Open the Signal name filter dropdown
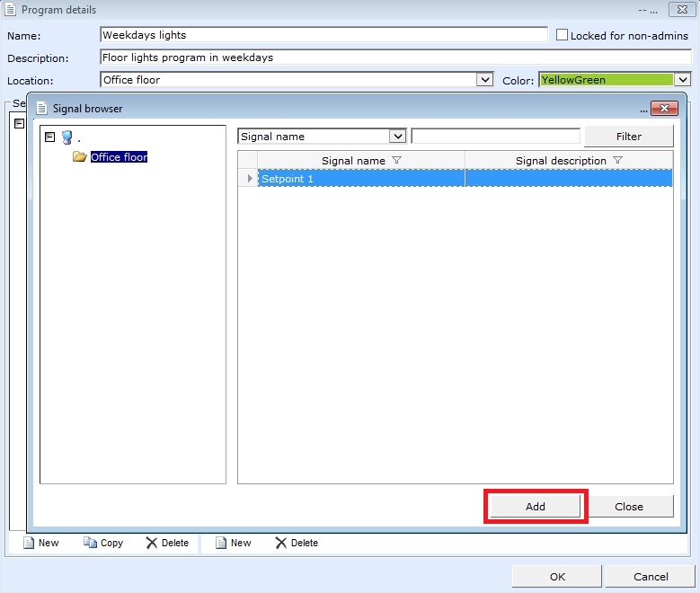Image resolution: width=700 pixels, height=593 pixels. tap(398, 137)
